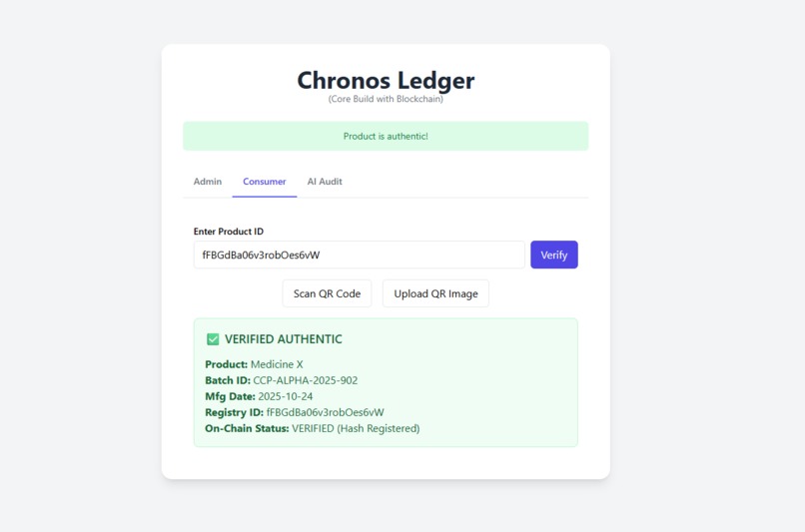Click the Registry ID value line
Viewport: 805px width, 532px height.
point(295,412)
